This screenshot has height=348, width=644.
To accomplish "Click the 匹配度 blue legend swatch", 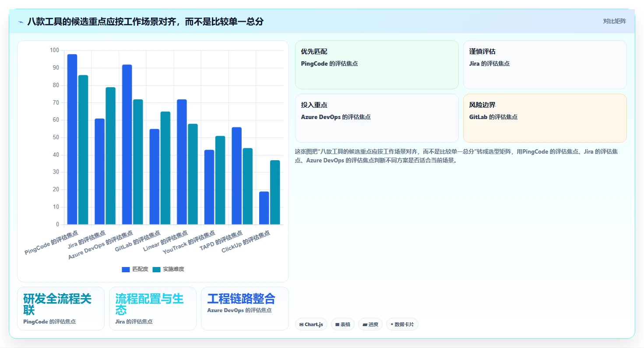I will point(126,269).
